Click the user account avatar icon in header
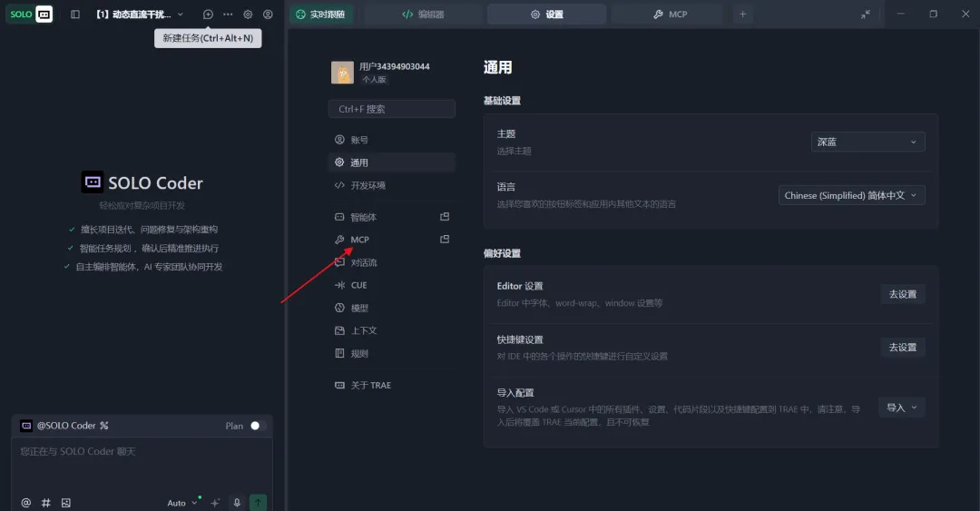Screen dimensions: 980x511 (x=268, y=15)
